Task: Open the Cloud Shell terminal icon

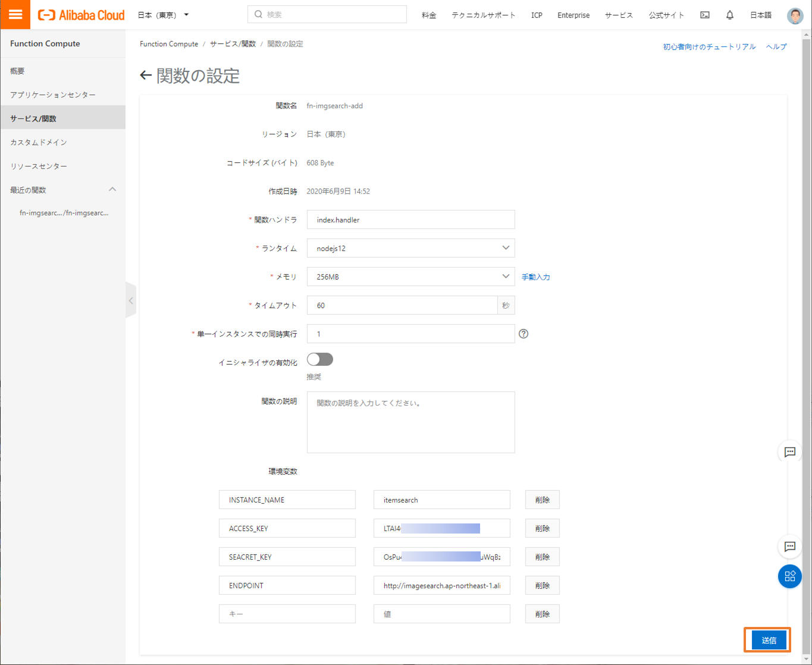Action: click(705, 15)
